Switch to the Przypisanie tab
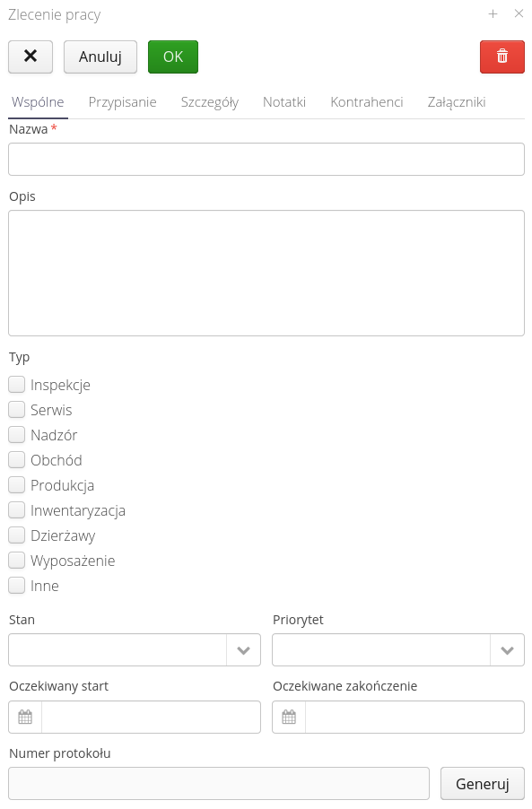This screenshot has width=532, height=809. pos(122,102)
